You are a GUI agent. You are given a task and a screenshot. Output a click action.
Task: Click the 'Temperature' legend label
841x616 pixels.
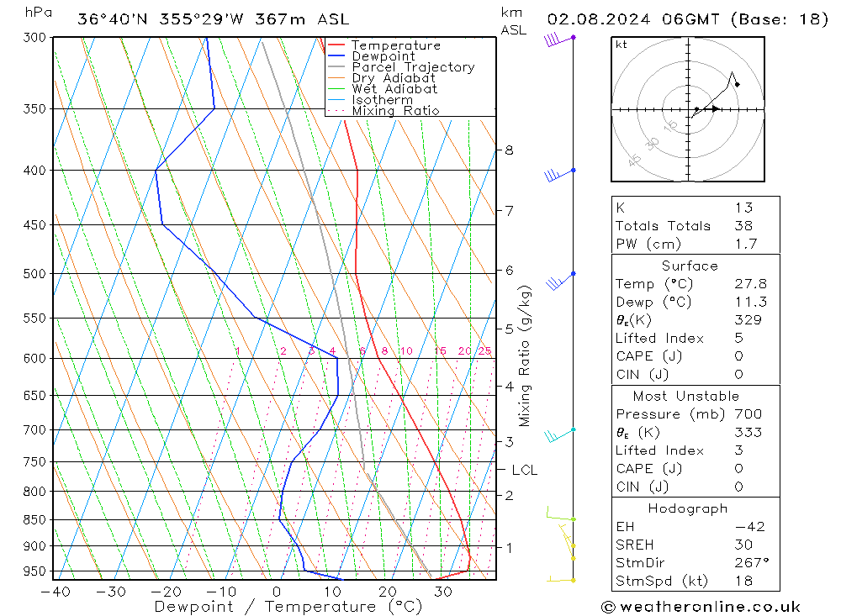396,45
